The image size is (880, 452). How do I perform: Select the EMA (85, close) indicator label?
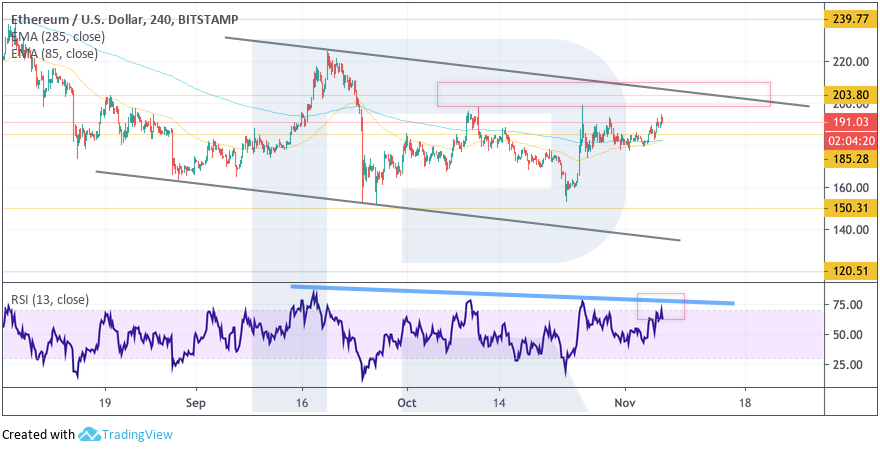(53, 54)
